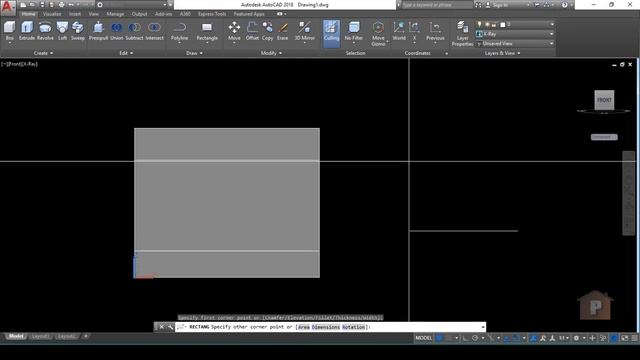Select the Extrude tool
This screenshot has width=640, height=360.
[27, 31]
